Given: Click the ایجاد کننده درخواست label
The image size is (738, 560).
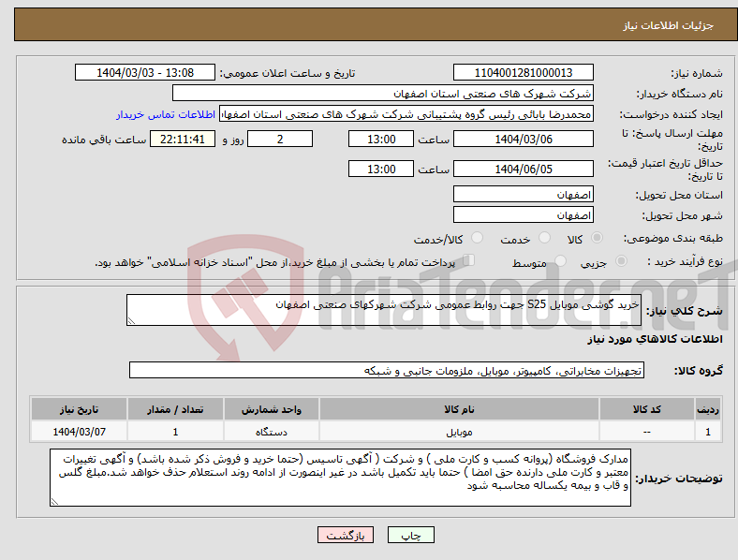Looking at the screenshot, I should 671,114.
